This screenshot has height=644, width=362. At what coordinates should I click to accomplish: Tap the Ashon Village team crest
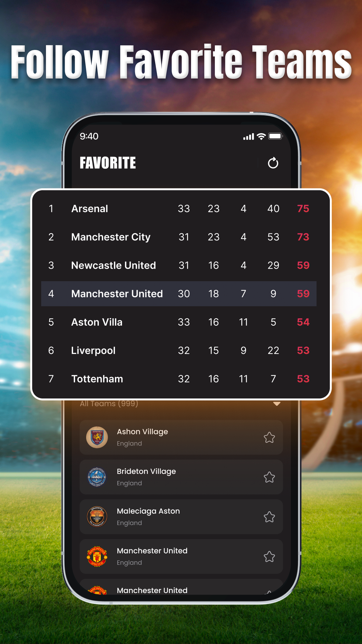[x=97, y=437]
